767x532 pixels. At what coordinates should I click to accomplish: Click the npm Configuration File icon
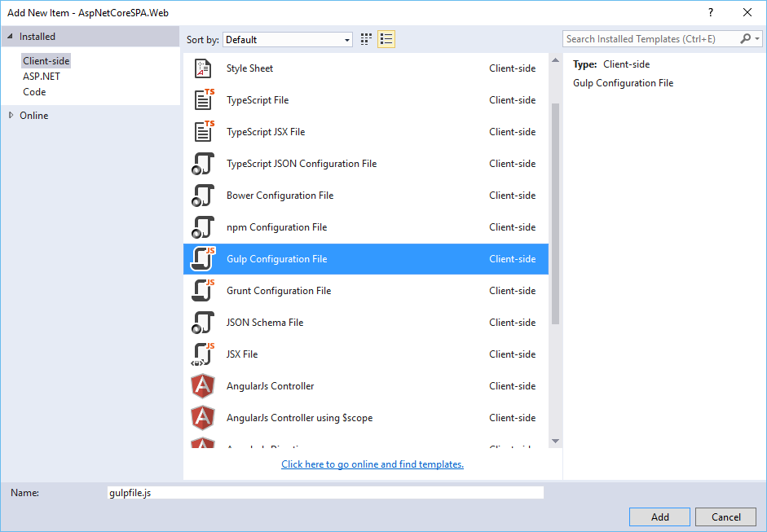(x=203, y=226)
